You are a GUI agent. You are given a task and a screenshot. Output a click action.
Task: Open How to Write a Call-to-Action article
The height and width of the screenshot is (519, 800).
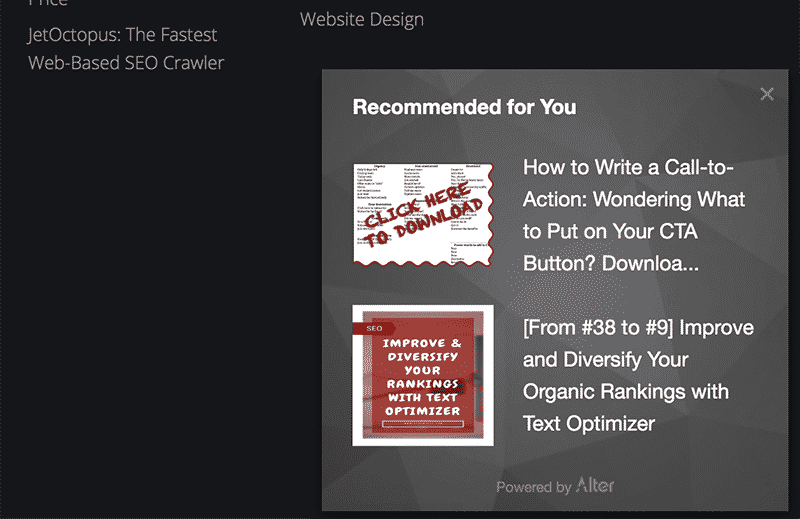click(x=634, y=215)
